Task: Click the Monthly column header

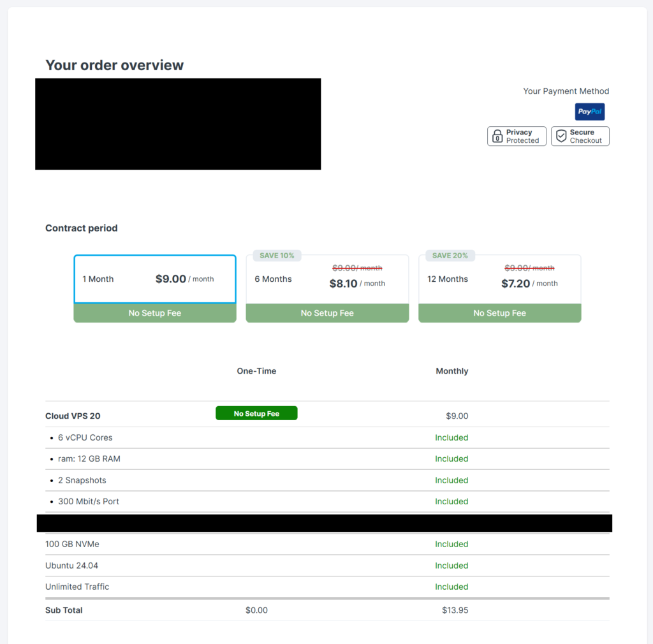Action: [452, 371]
